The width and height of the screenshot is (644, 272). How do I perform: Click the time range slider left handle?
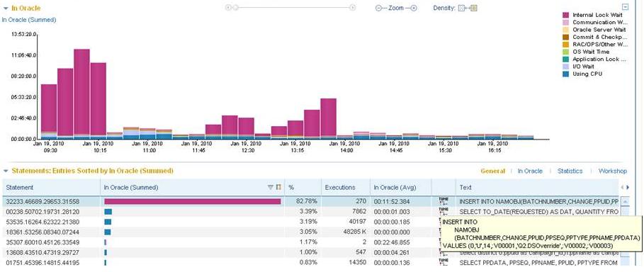235,7
